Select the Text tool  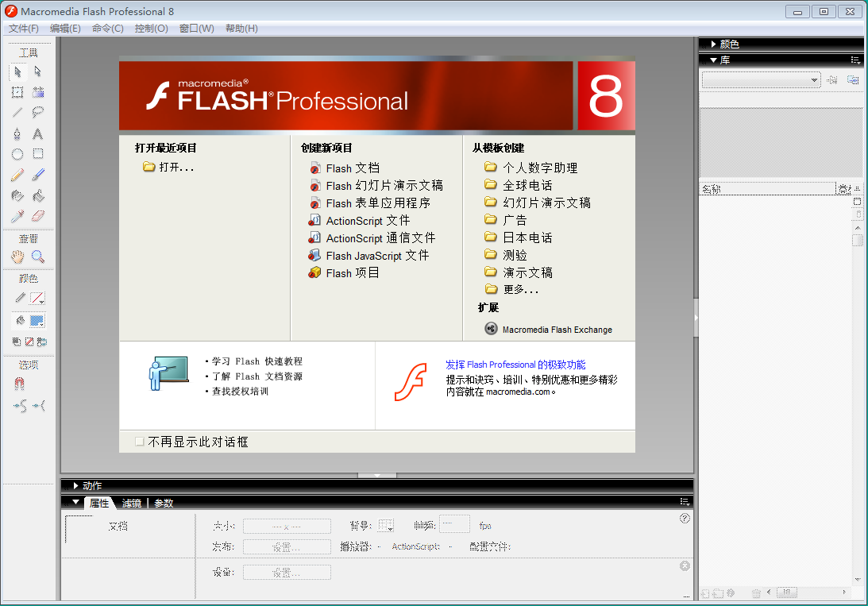click(37, 133)
